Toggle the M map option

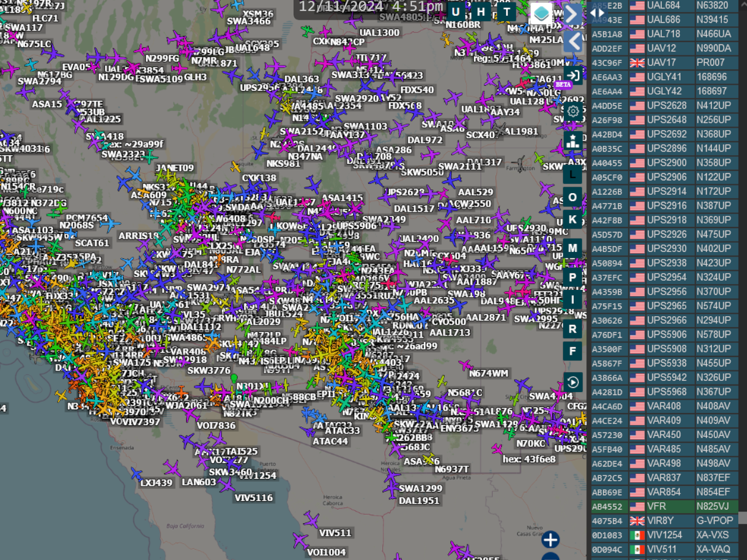573,248
